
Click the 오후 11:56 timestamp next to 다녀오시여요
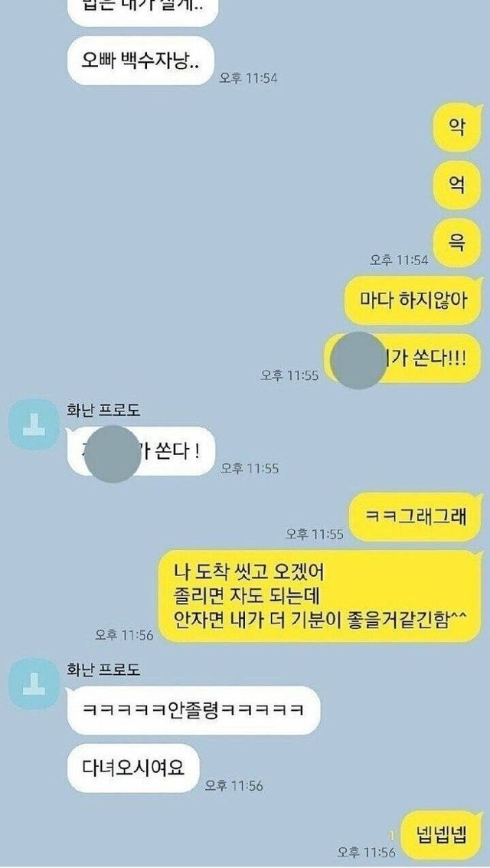[234, 785]
